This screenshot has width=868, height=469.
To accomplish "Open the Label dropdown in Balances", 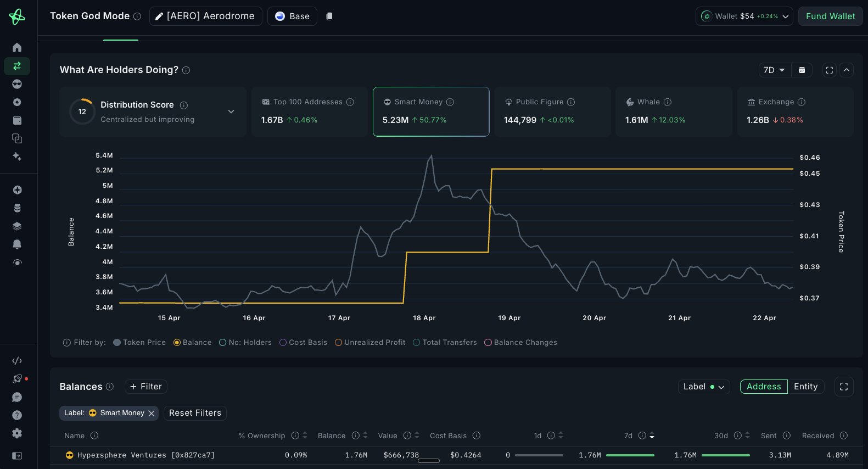I will coord(704,387).
